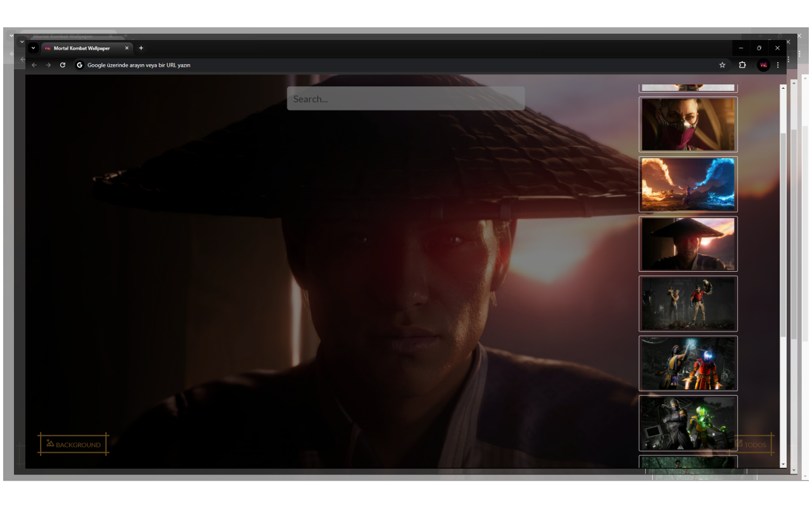Choose the dark arena fighters wallpaper thumbnail
The image size is (812, 508).
click(x=688, y=304)
